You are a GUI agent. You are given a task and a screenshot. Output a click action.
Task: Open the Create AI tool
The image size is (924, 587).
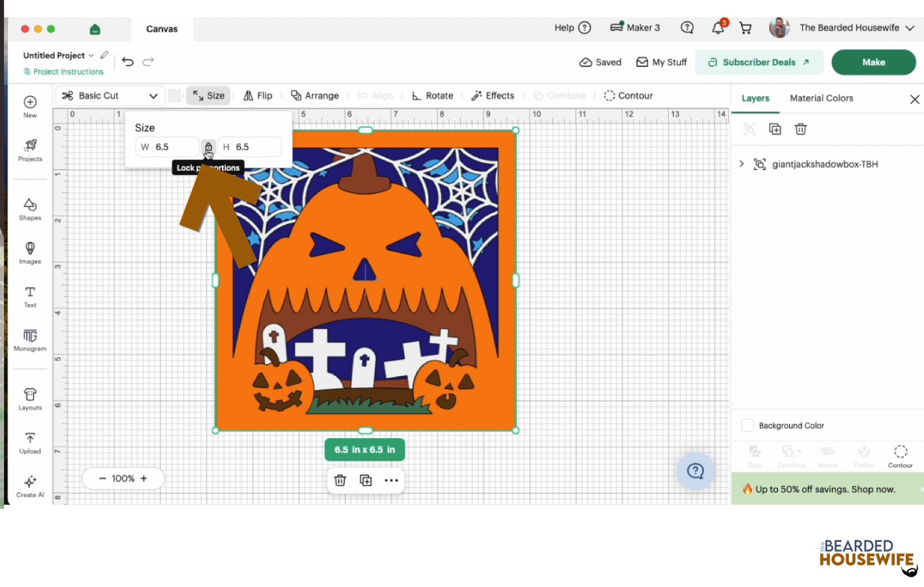click(30, 487)
